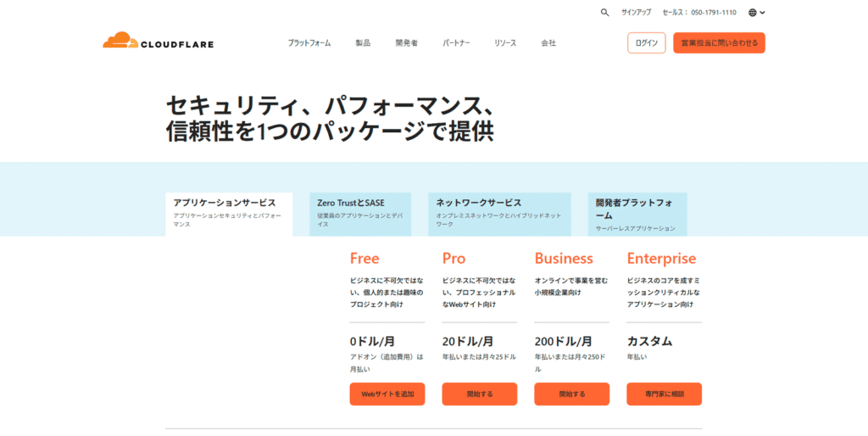Screen dimensions: 868x436
Task: Click Webサイトを追加 button under Free
Action: (387, 394)
